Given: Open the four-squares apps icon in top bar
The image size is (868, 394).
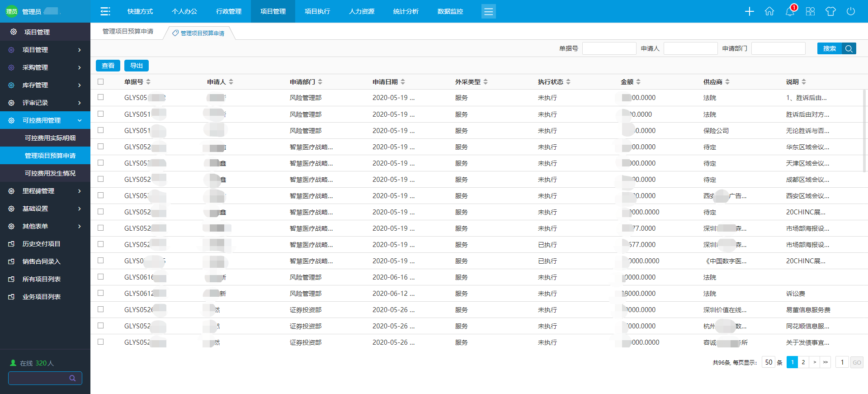Looking at the screenshot, I should (810, 11).
